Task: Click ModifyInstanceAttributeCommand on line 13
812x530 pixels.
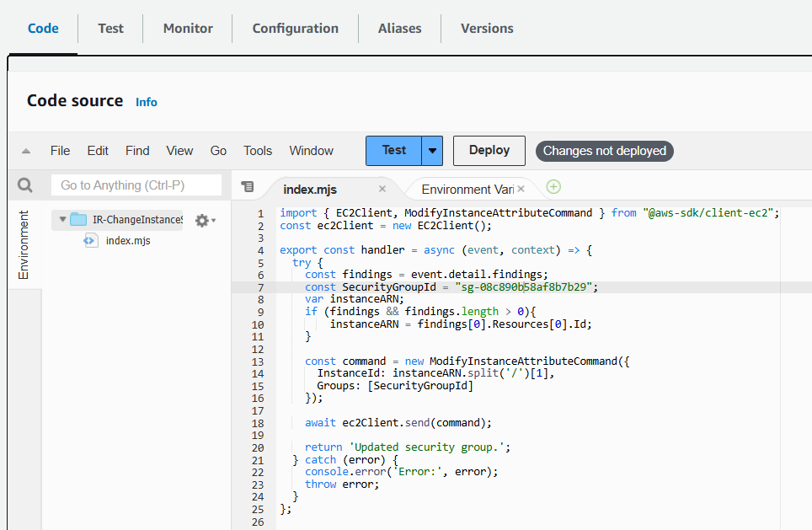Action: point(524,361)
